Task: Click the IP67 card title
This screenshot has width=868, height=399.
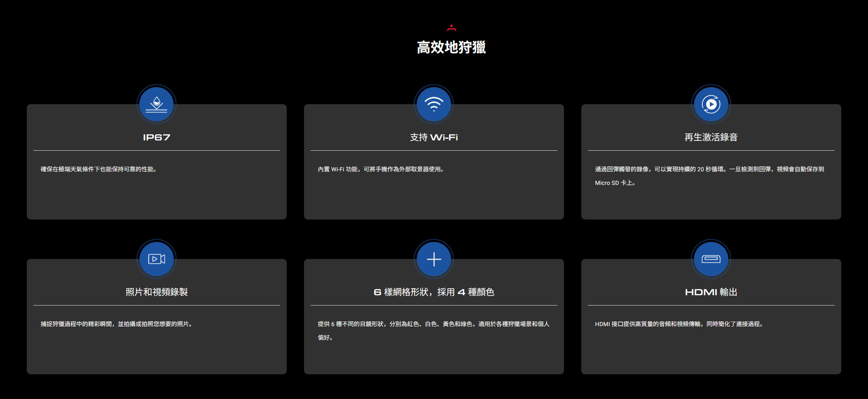Action: tap(157, 137)
